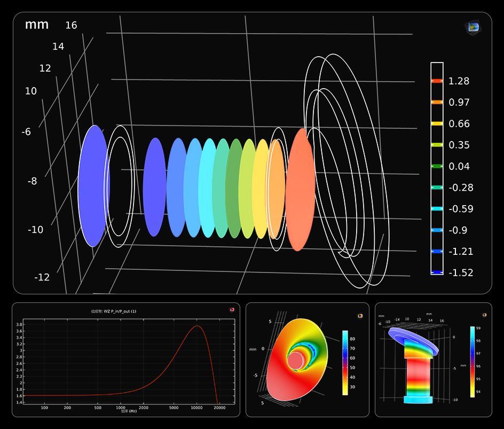Image resolution: width=504 pixels, height=429 pixels.
Task: Click the -1.52 dark blue legend marker
Action: 437,272
